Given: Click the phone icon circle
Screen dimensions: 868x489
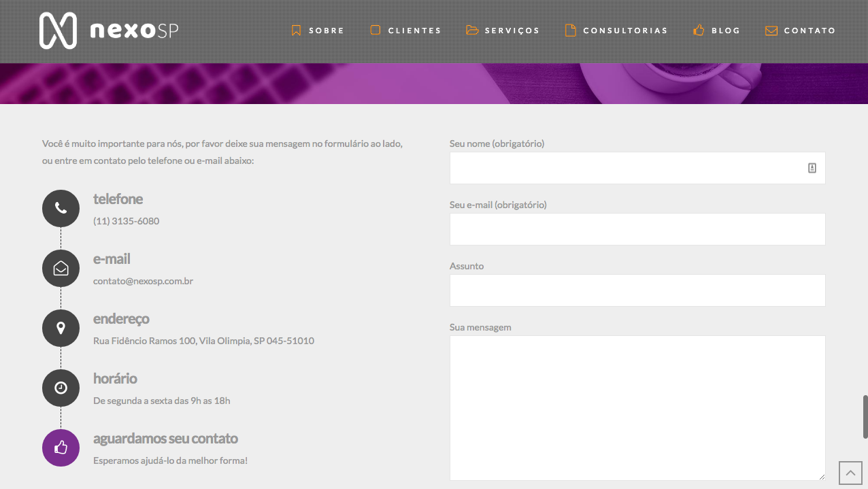Looking at the screenshot, I should point(61,208).
